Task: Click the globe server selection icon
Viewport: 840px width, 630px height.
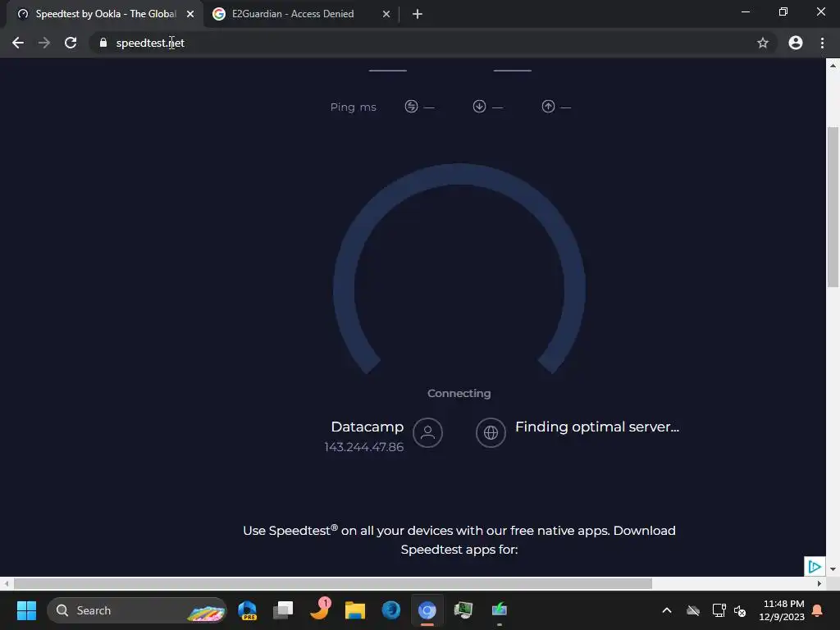Action: click(491, 432)
